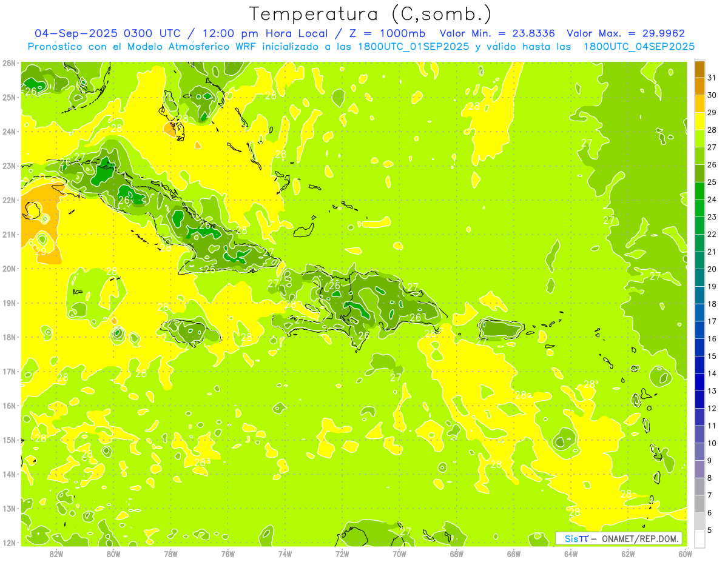Click the legend value 24
This screenshot has height=562, width=728.
click(712, 199)
